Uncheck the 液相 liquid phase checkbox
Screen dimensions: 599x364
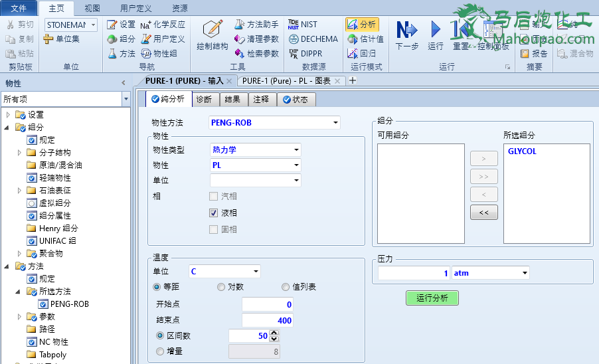pos(214,213)
